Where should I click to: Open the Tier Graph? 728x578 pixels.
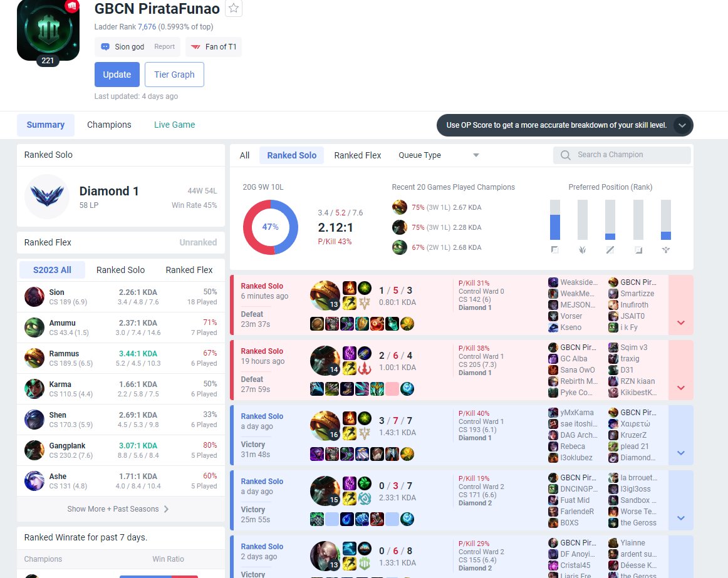[x=174, y=75]
